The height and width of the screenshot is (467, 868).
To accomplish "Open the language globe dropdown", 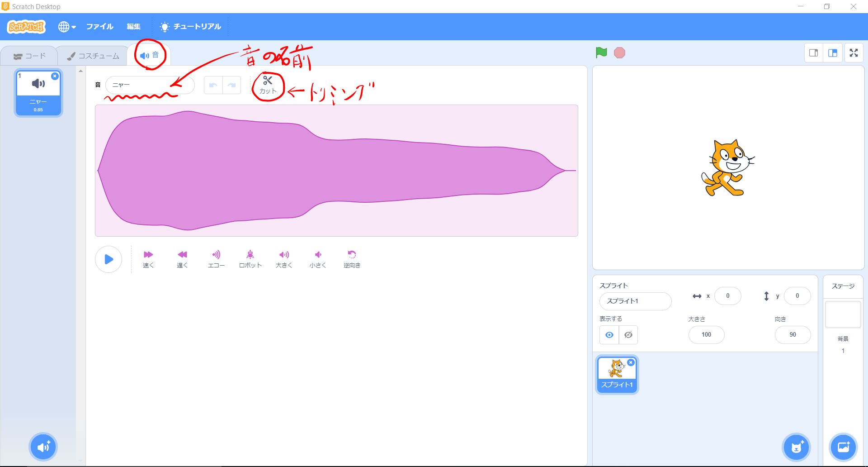I will [67, 27].
